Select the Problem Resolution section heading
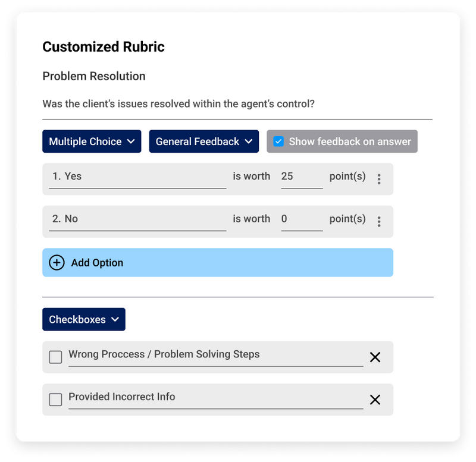Image resolution: width=476 pixels, height=462 pixels. 93,76
